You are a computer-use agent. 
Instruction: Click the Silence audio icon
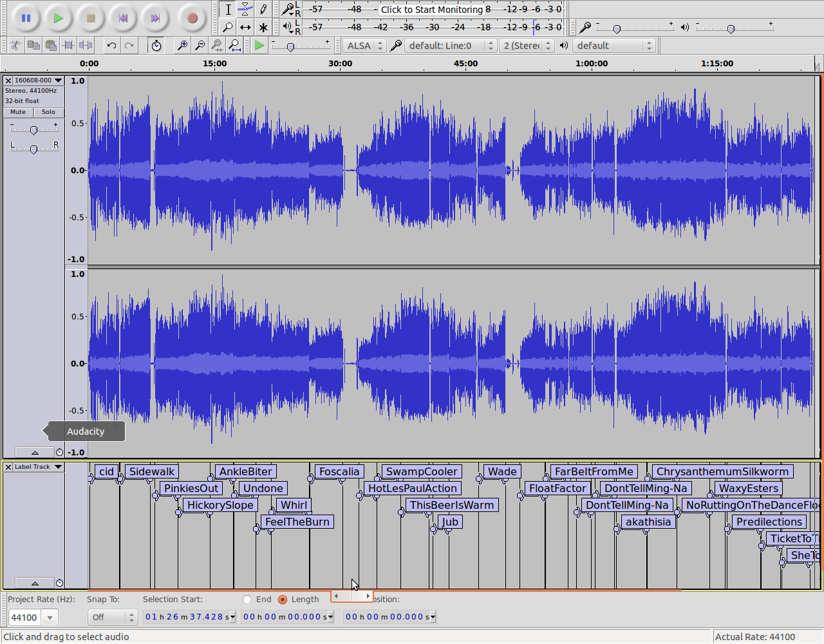86,46
